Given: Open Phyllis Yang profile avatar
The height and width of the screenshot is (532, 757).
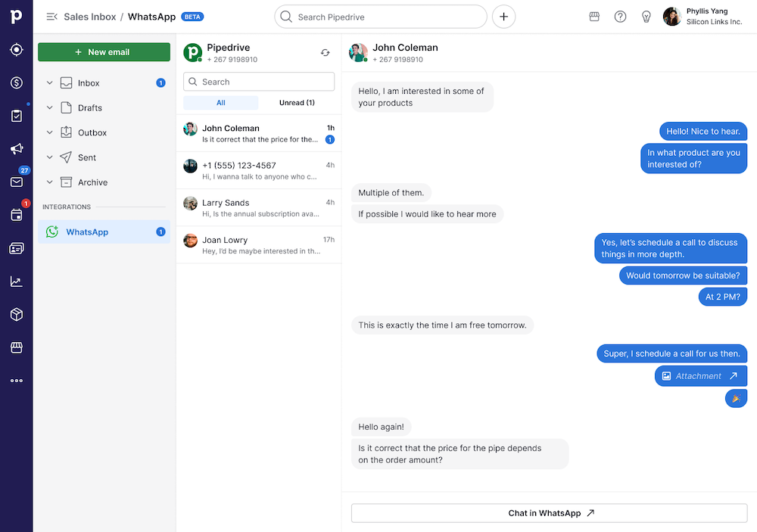Looking at the screenshot, I should pos(671,17).
